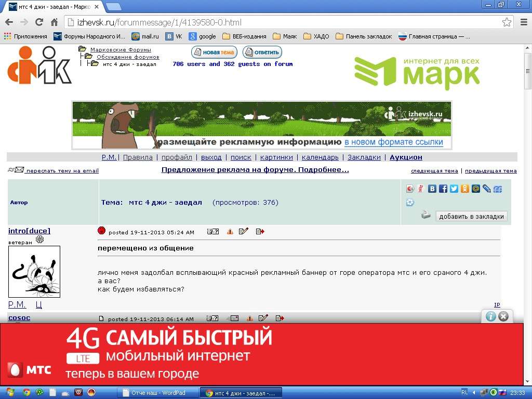532x399 pixels.
Task: Click the printer icon for print version
Action: click(x=426, y=215)
